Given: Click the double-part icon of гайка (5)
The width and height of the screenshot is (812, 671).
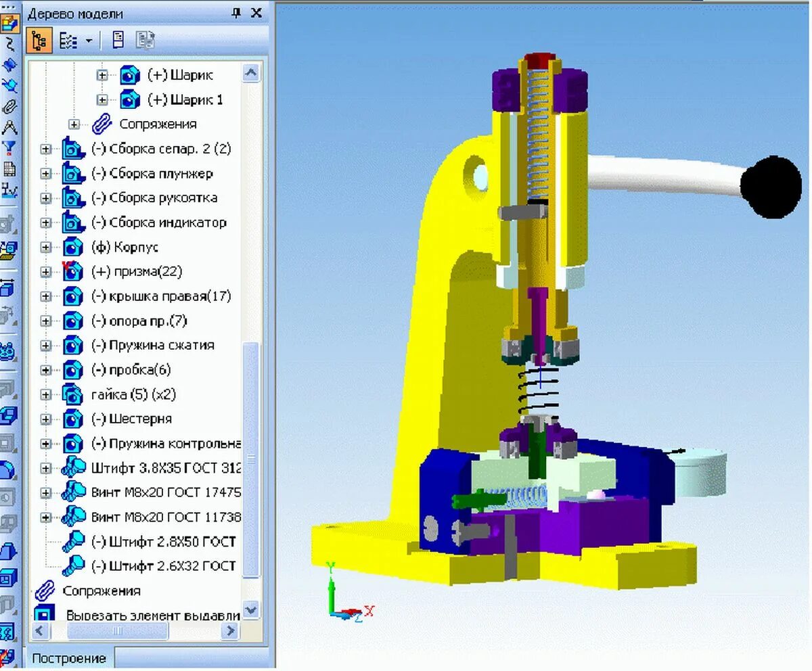Looking at the screenshot, I should [72, 394].
